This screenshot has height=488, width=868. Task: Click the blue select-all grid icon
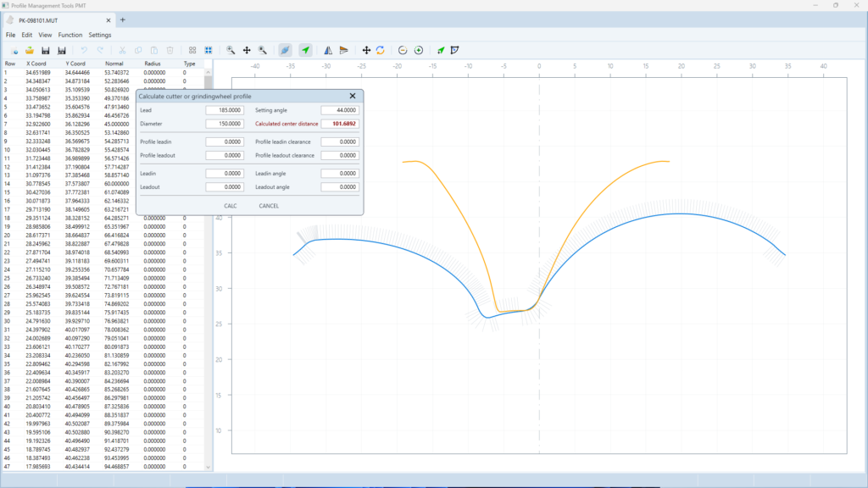[x=209, y=50]
